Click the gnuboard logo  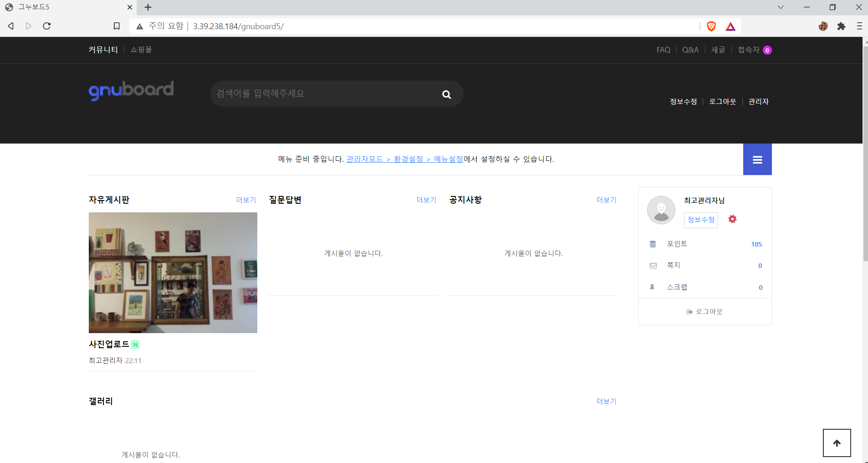(x=131, y=91)
